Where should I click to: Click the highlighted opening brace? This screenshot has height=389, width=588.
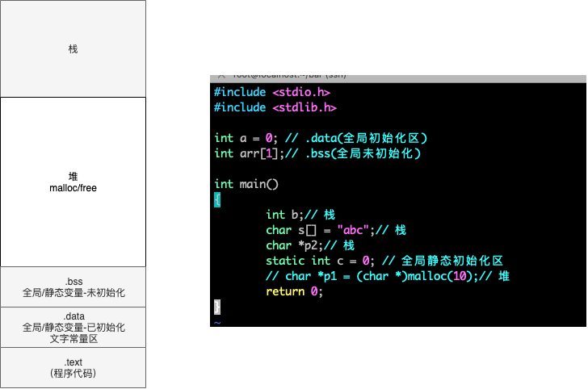point(217,200)
